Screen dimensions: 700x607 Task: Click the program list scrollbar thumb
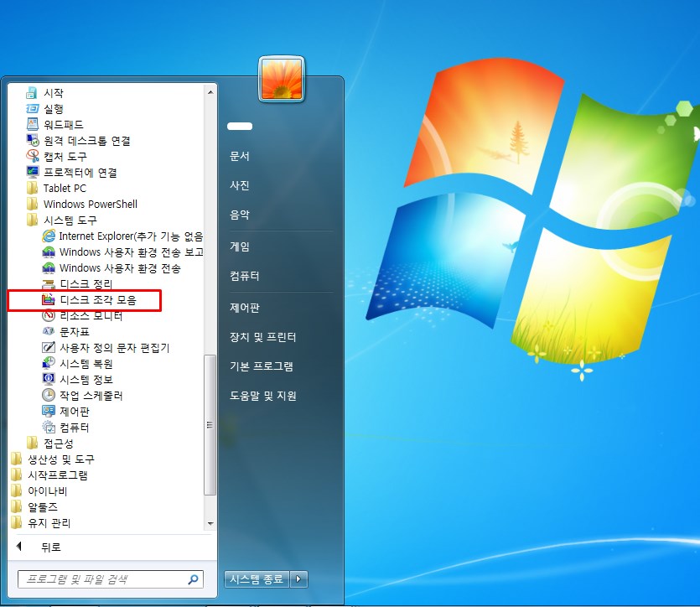(x=210, y=425)
